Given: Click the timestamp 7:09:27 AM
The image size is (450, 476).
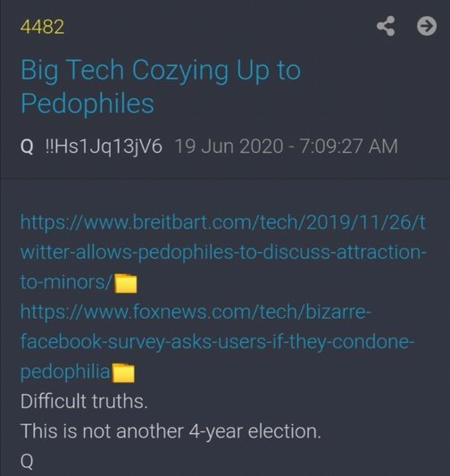Looking at the screenshot, I should click(348, 146).
